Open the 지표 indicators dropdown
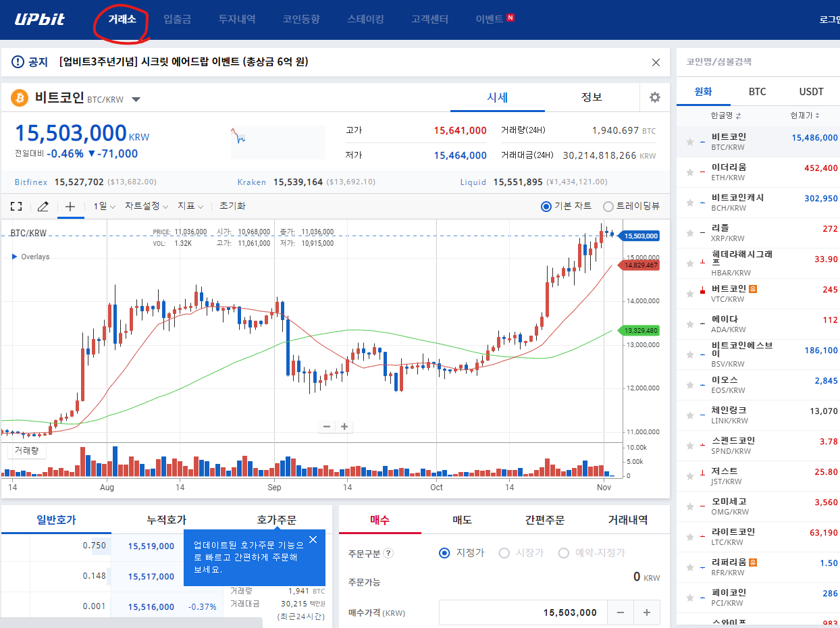The width and height of the screenshot is (840, 628). pyautogui.click(x=190, y=206)
